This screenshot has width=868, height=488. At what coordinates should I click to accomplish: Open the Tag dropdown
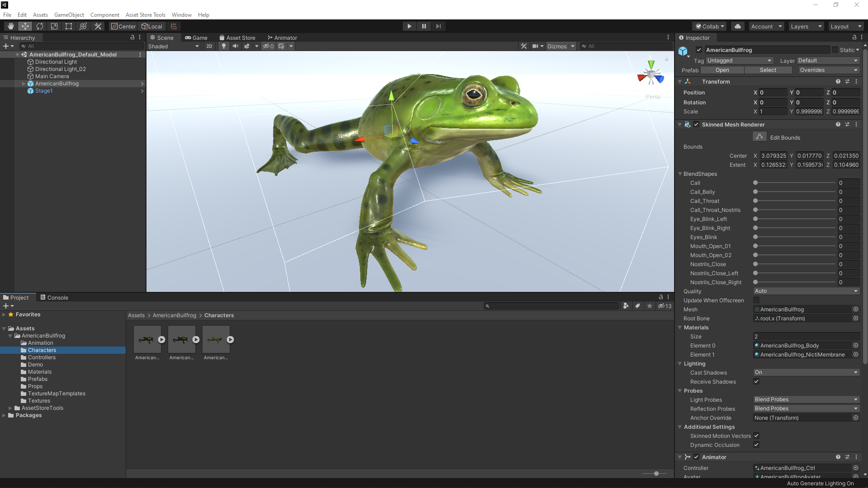pyautogui.click(x=740, y=60)
